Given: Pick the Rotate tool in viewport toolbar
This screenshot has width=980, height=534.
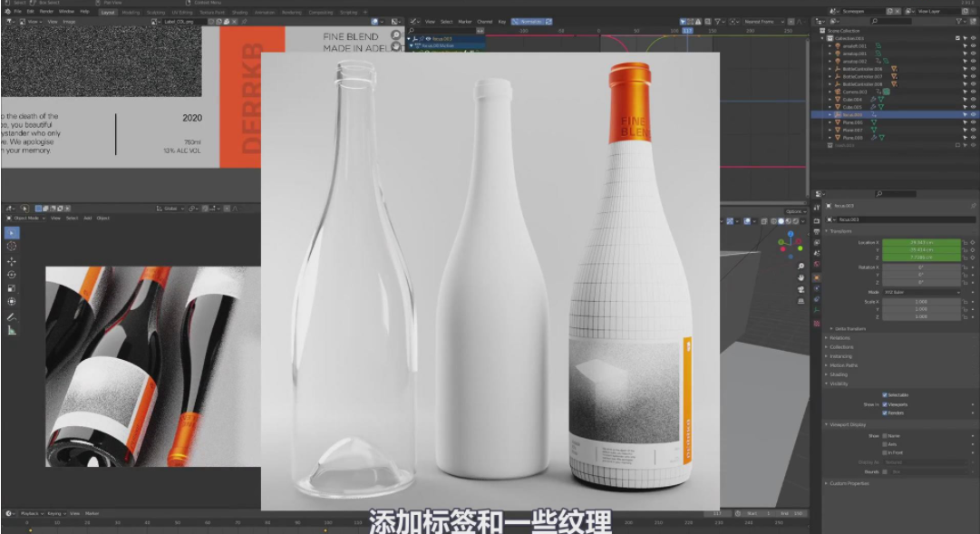Looking at the screenshot, I should [12, 275].
